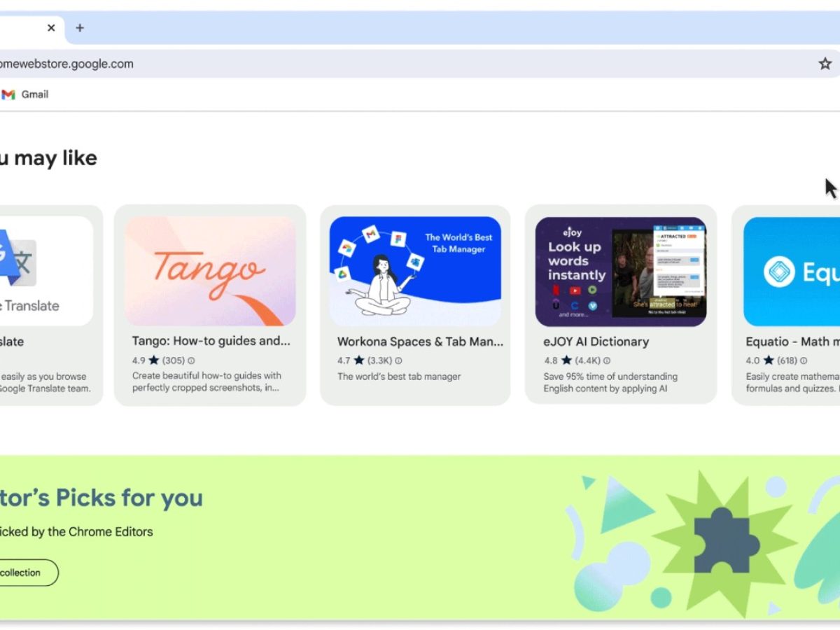Open the Tango extension thumbnail image

point(210,271)
